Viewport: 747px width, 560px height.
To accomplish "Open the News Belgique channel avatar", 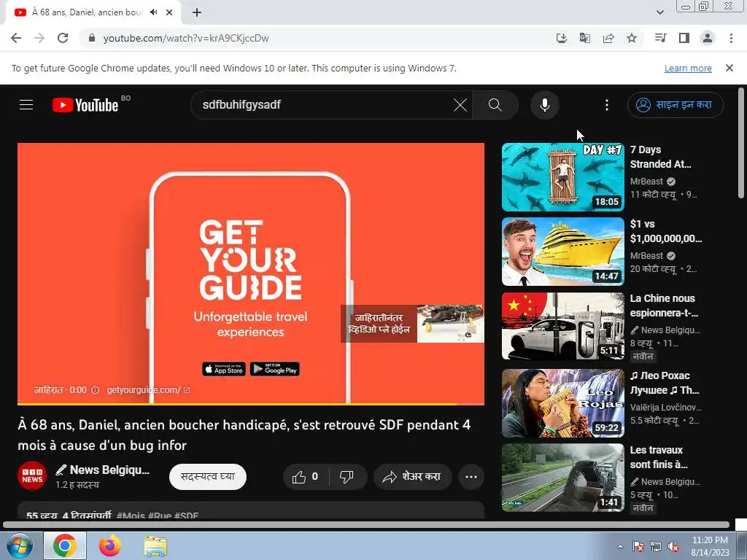I will coord(32,475).
